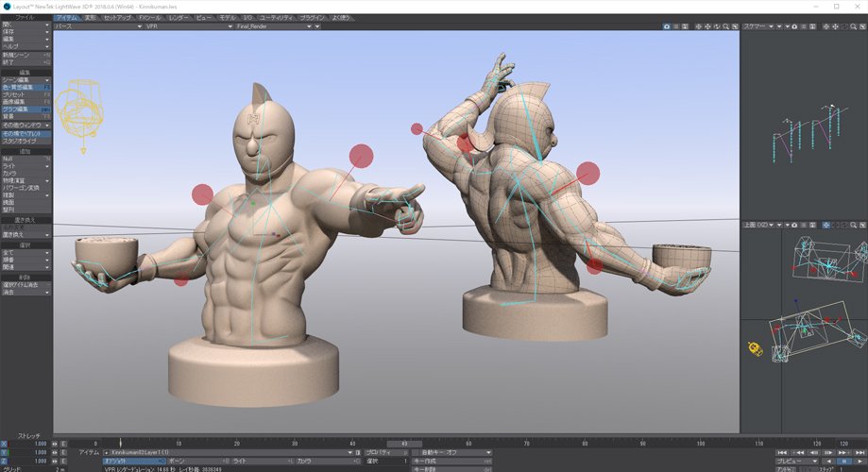Click the zoom magnifier icon of the perspective viewport
The image size is (868, 472).
[x=725, y=26]
